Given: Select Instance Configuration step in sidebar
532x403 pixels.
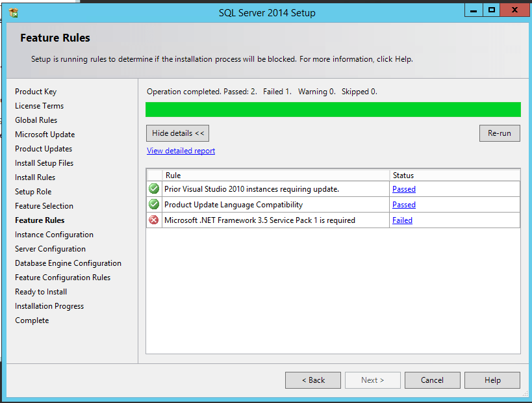Looking at the screenshot, I should pos(54,235).
